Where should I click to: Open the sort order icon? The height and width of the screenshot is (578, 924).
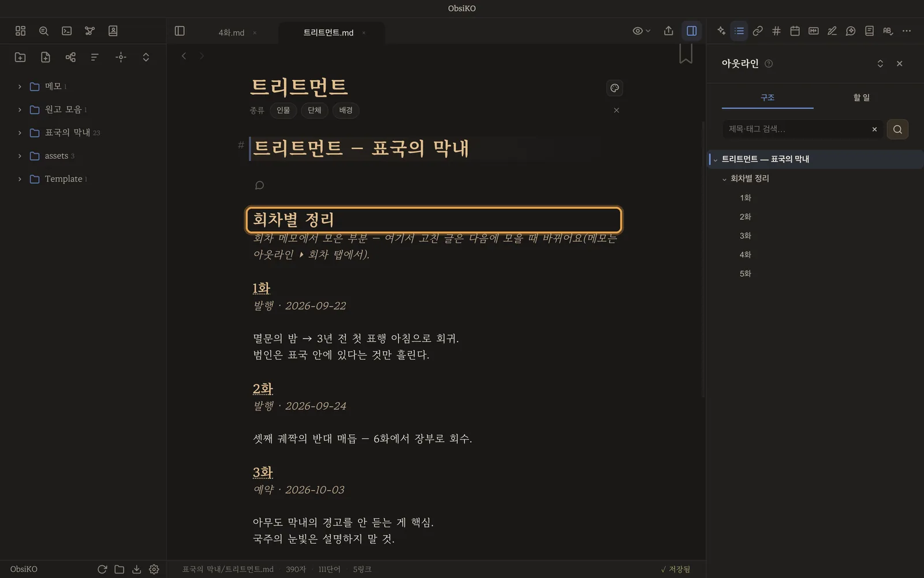pyautogui.click(x=95, y=57)
